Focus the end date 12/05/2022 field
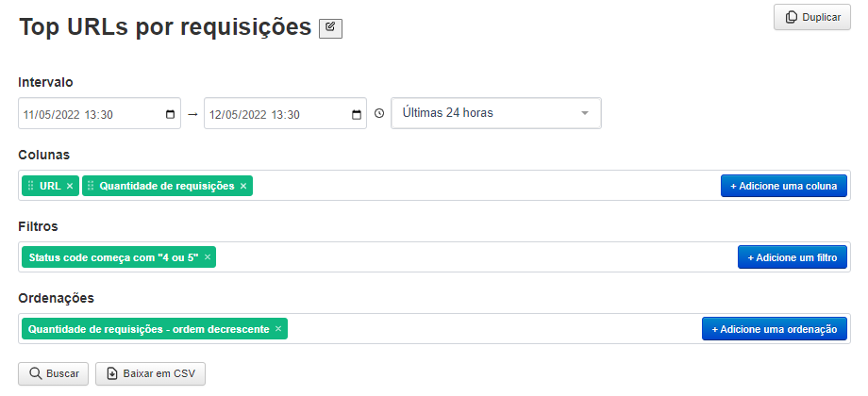The image size is (868, 396). [x=285, y=113]
